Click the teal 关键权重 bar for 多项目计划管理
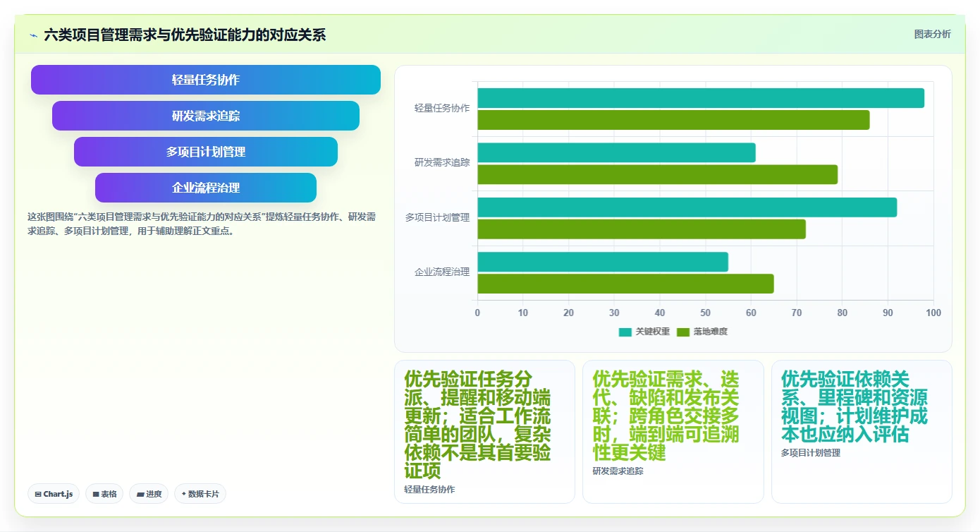This screenshot has height=532, width=980. point(687,207)
